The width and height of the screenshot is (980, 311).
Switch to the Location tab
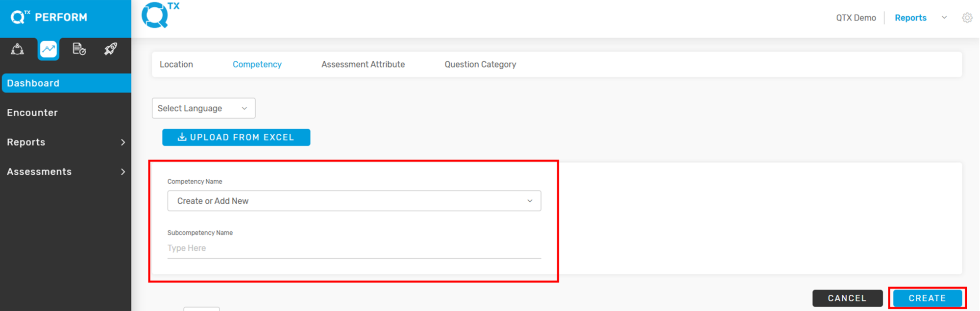point(176,64)
